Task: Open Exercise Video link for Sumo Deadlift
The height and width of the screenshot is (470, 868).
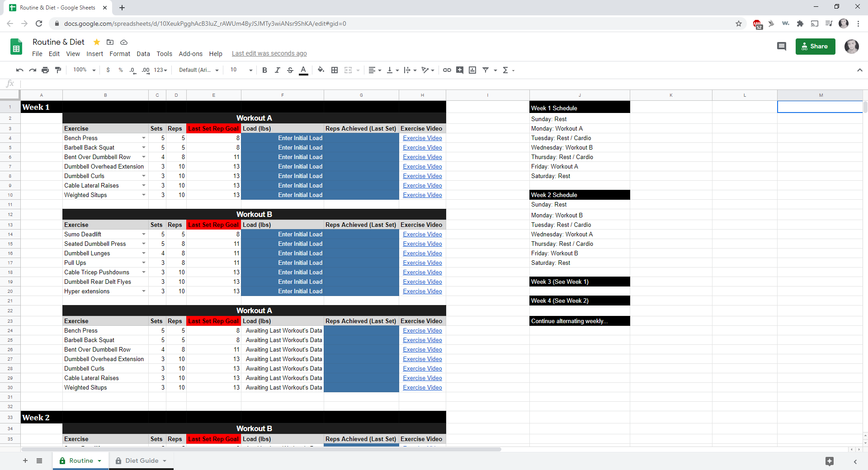Action: (x=422, y=234)
